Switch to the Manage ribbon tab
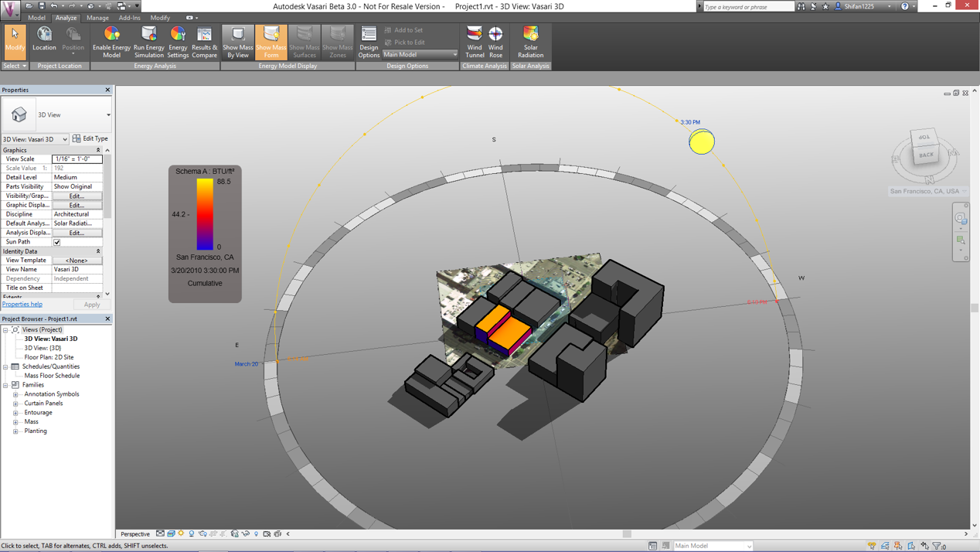Screen dimensions: 980x552 pyautogui.click(x=97, y=18)
